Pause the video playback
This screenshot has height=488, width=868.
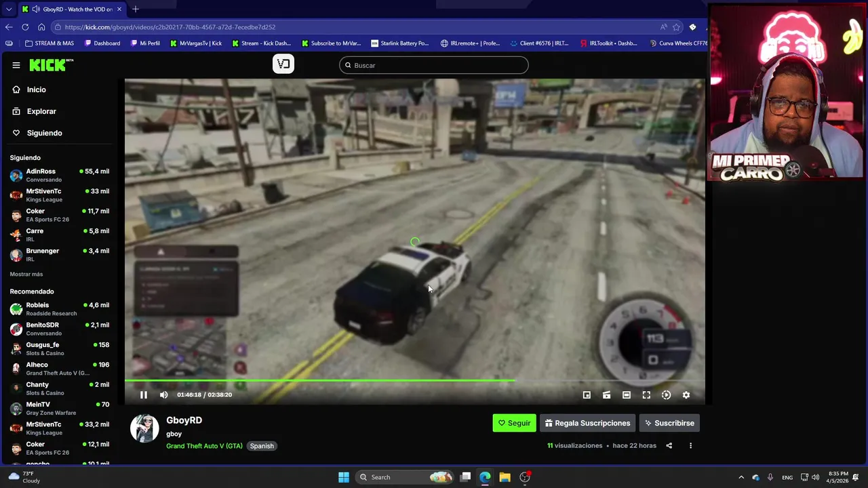click(143, 395)
